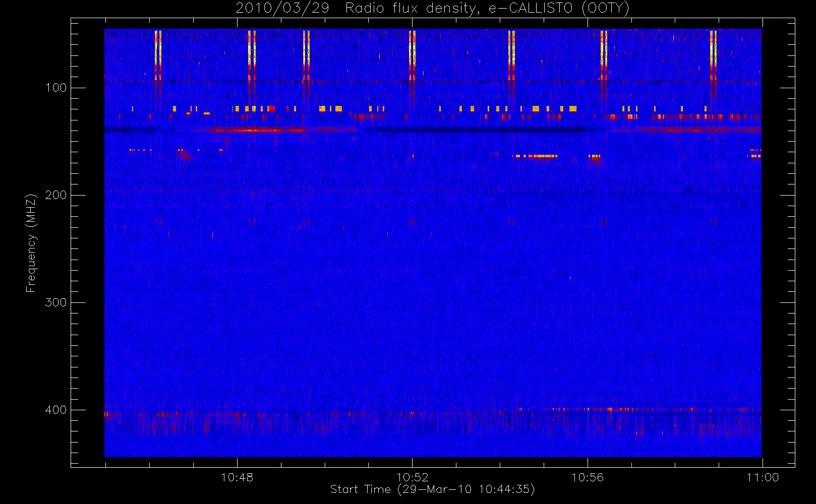Select the '400' frequency axis label
Screen dimensions: 816x504
tap(55, 410)
